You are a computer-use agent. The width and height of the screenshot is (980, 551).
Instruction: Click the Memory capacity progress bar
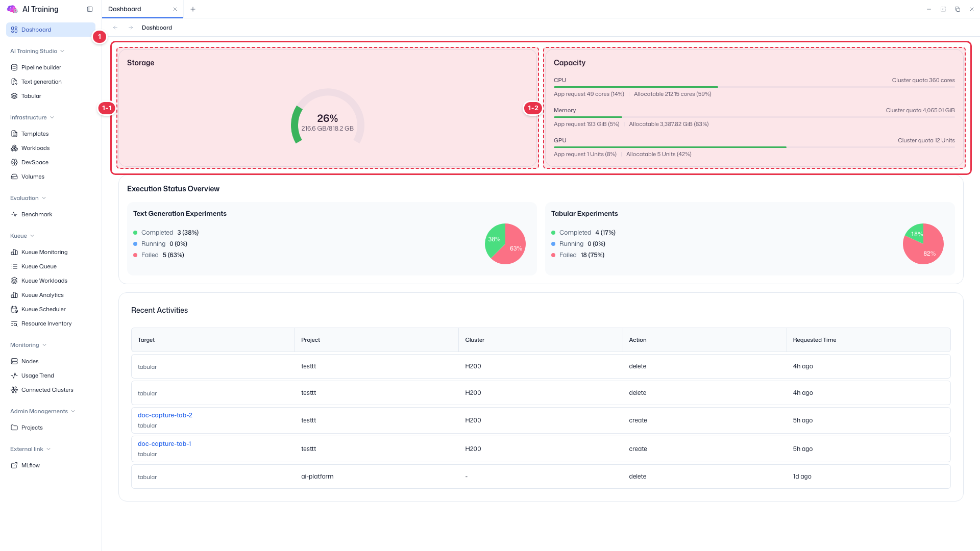click(754, 117)
